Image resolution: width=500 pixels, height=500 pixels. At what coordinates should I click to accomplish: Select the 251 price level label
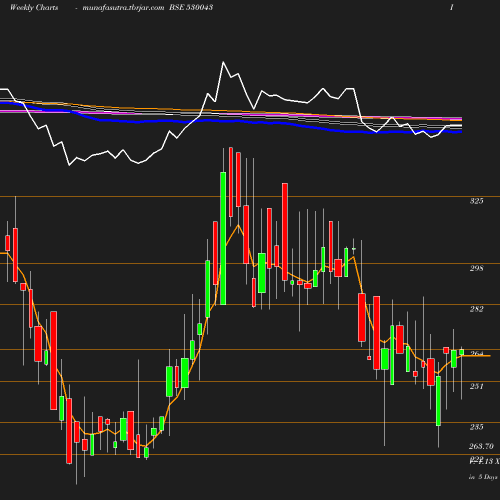pos(476,386)
